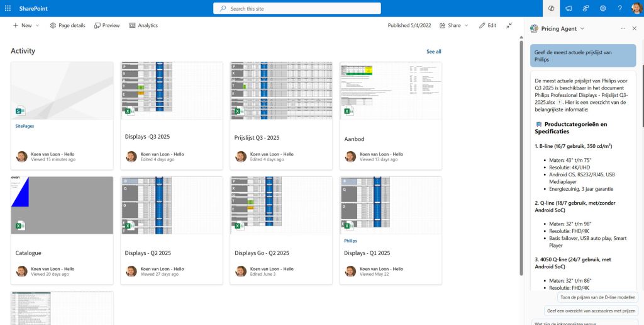
Task: Open Prijslijst Q3 - 2025 thumbnail
Action: [281, 91]
